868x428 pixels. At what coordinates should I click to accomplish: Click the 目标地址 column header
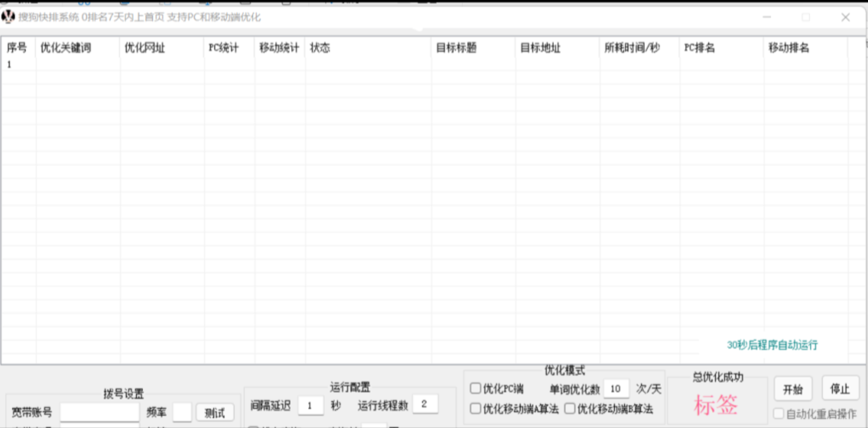pyautogui.click(x=558, y=48)
